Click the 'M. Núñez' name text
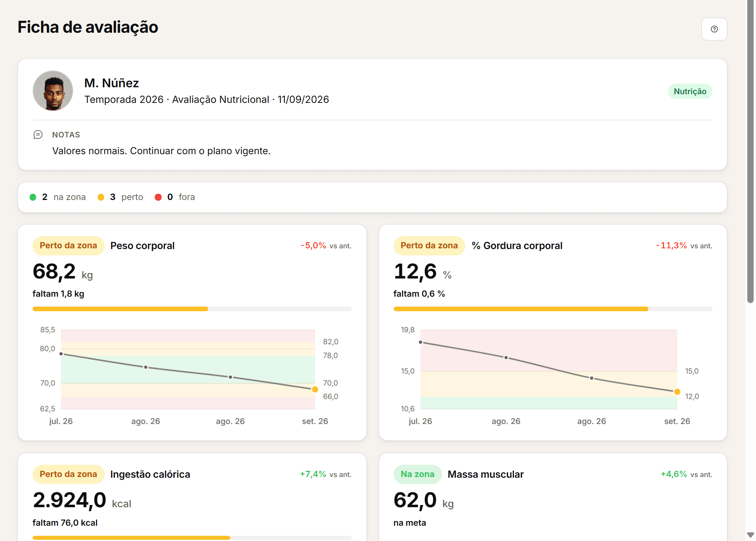 click(112, 83)
